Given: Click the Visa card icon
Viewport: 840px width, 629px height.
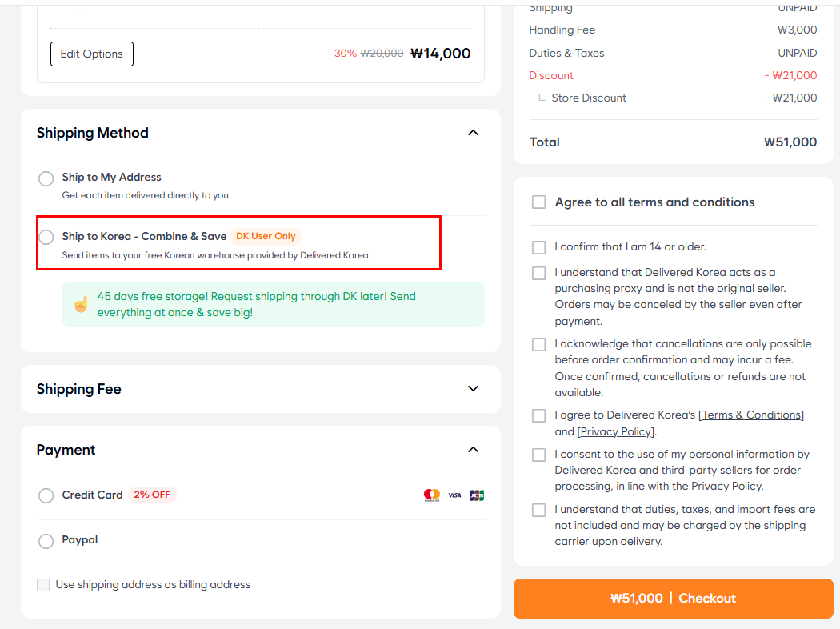Looking at the screenshot, I should pyautogui.click(x=454, y=495).
